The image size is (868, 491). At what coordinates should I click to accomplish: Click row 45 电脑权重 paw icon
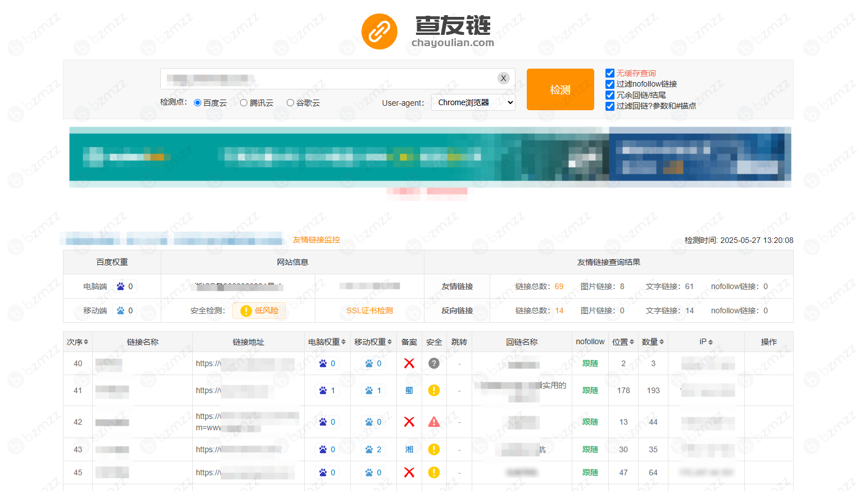(x=323, y=472)
